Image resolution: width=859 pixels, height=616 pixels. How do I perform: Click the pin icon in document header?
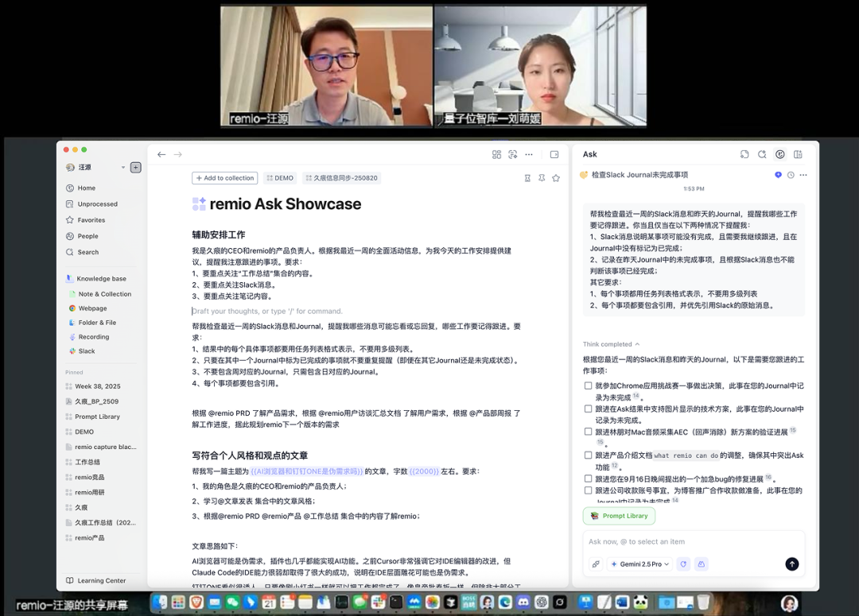(x=542, y=178)
